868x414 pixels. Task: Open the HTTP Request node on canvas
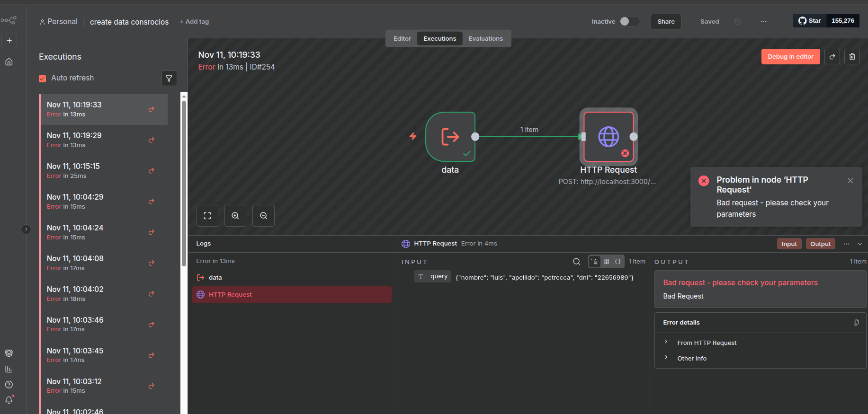click(608, 137)
